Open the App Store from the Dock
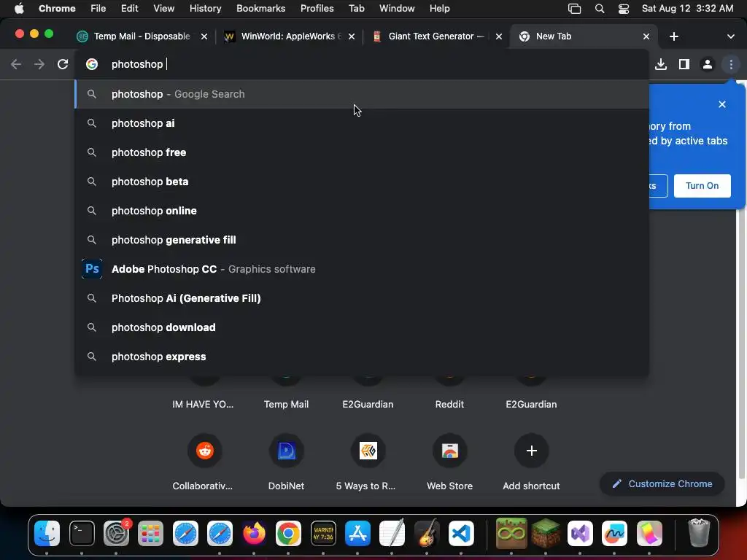Screen dimensions: 747x560 click(x=357, y=533)
